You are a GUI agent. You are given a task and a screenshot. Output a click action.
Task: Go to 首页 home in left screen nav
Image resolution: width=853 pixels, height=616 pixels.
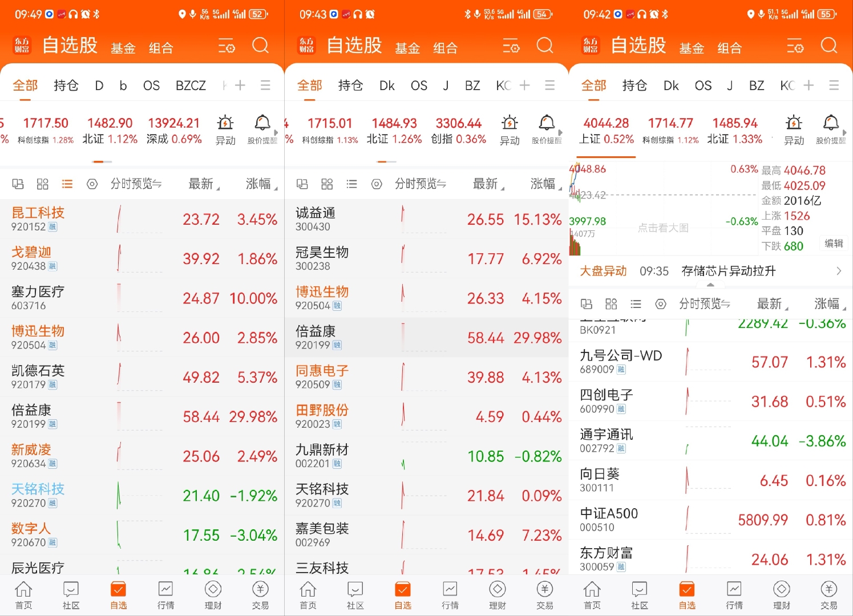pyautogui.click(x=23, y=595)
